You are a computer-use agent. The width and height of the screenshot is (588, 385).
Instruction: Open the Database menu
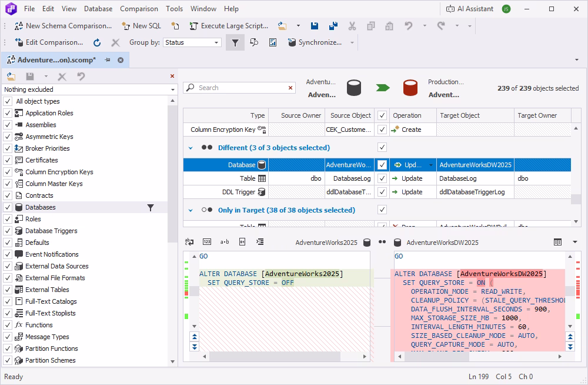click(98, 9)
